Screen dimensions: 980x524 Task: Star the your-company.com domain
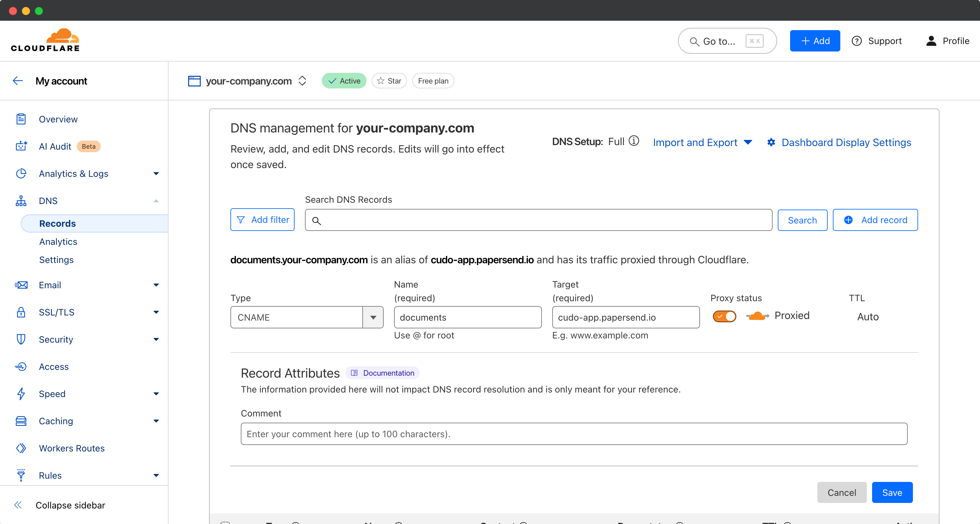389,81
